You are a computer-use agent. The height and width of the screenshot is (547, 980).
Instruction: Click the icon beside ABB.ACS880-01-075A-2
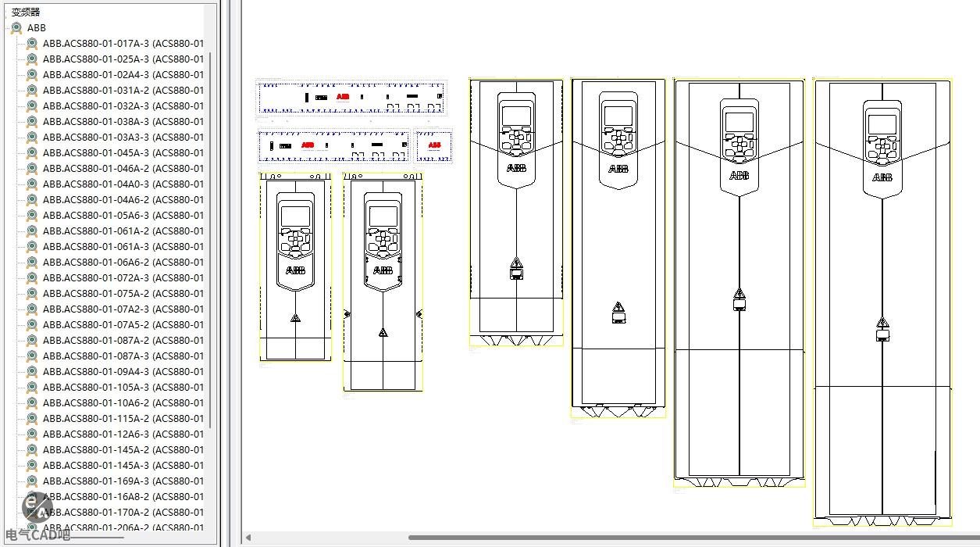32,293
